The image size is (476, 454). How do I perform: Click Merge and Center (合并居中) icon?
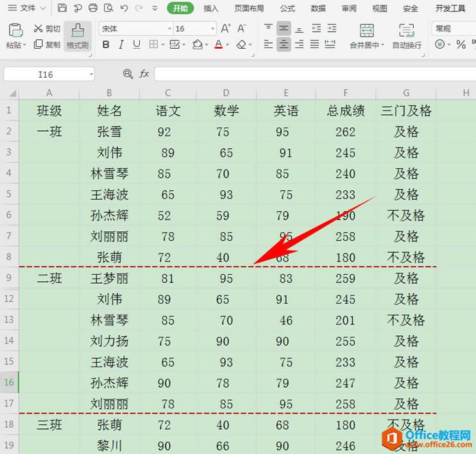tap(367, 31)
